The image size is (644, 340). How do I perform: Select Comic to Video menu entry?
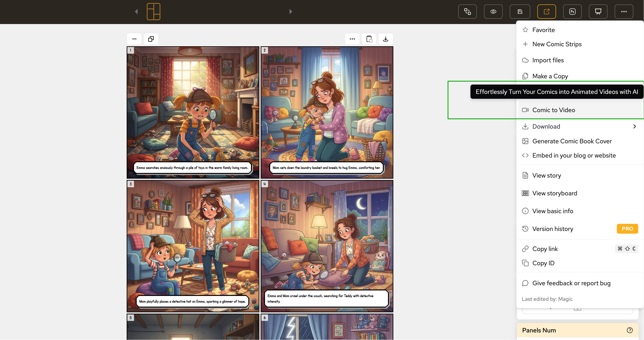554,110
